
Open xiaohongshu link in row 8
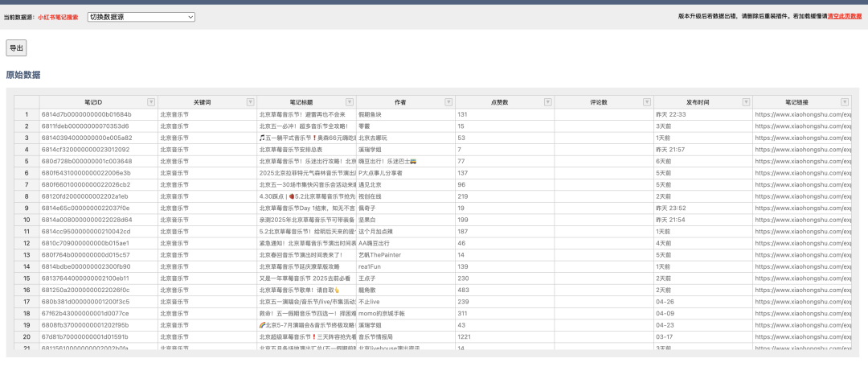(x=802, y=196)
